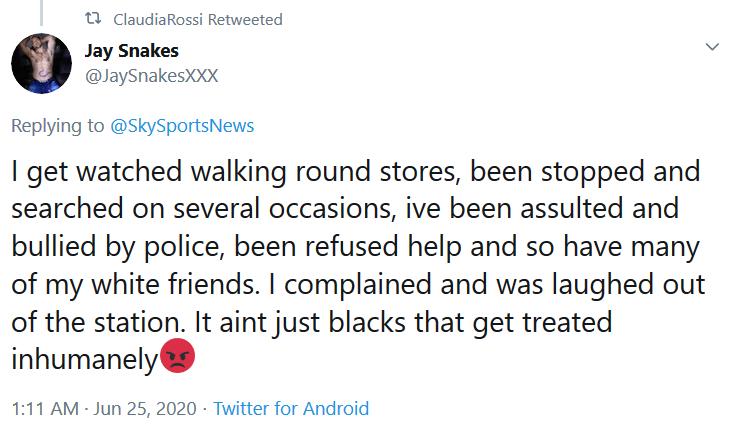Click the Replying to label

[x=58, y=126]
